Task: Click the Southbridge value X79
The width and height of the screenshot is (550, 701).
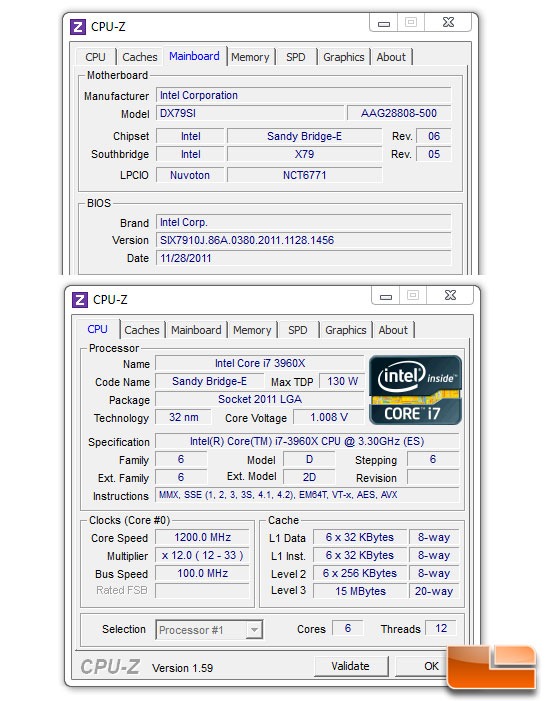Action: (305, 154)
